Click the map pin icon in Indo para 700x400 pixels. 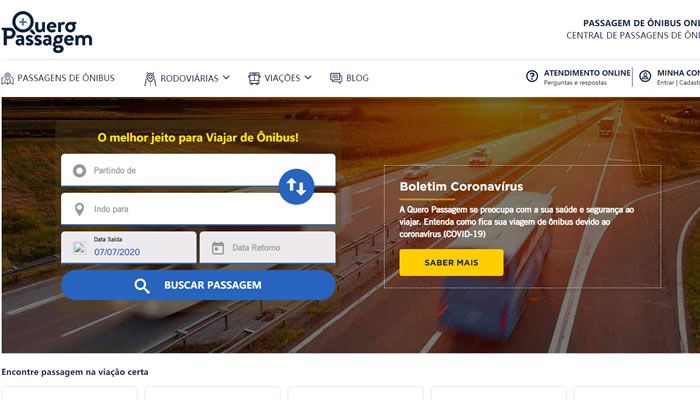point(79,209)
